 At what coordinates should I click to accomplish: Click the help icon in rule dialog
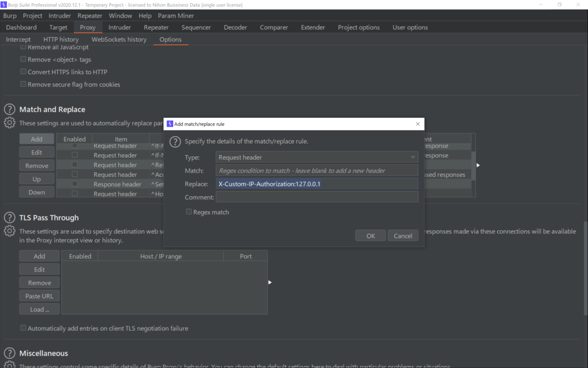(x=175, y=142)
